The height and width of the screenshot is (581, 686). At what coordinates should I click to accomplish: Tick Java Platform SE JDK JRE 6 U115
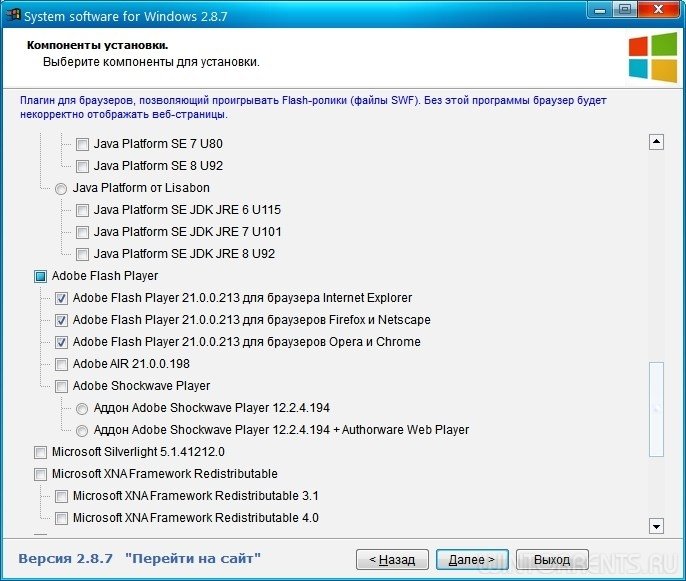pyautogui.click(x=82, y=210)
